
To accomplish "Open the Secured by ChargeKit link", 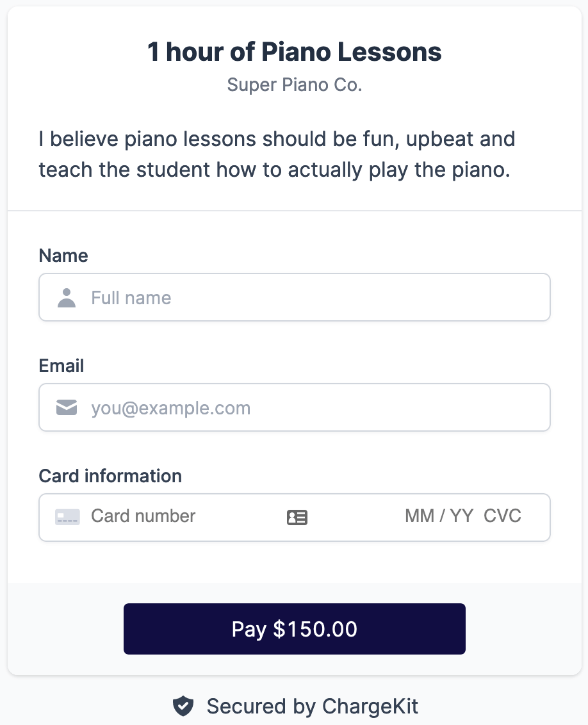I will [x=312, y=706].
